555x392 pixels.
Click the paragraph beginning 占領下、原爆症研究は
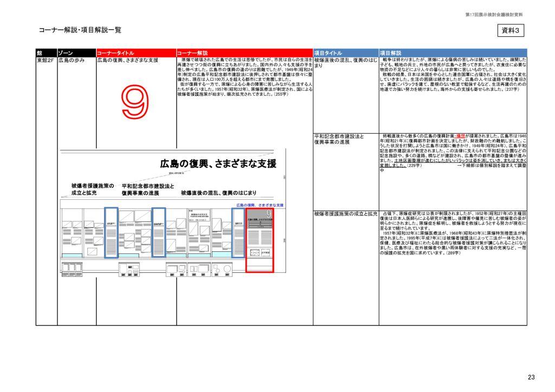click(453, 233)
